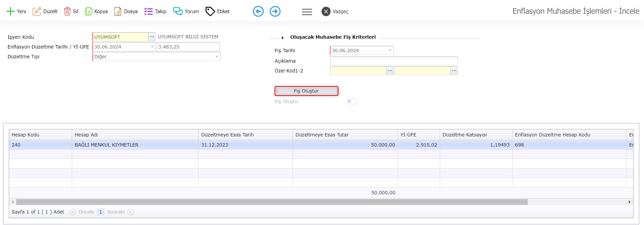The height and width of the screenshot is (225, 644).
Task: Toggle the Fiş Oluştu switch
Action: tap(352, 101)
